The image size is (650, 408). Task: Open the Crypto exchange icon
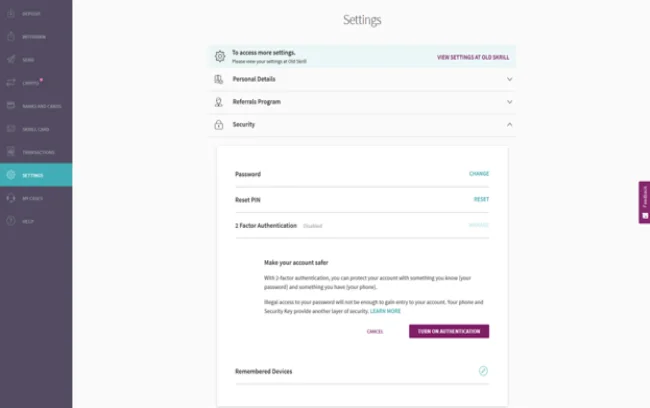click(x=11, y=83)
